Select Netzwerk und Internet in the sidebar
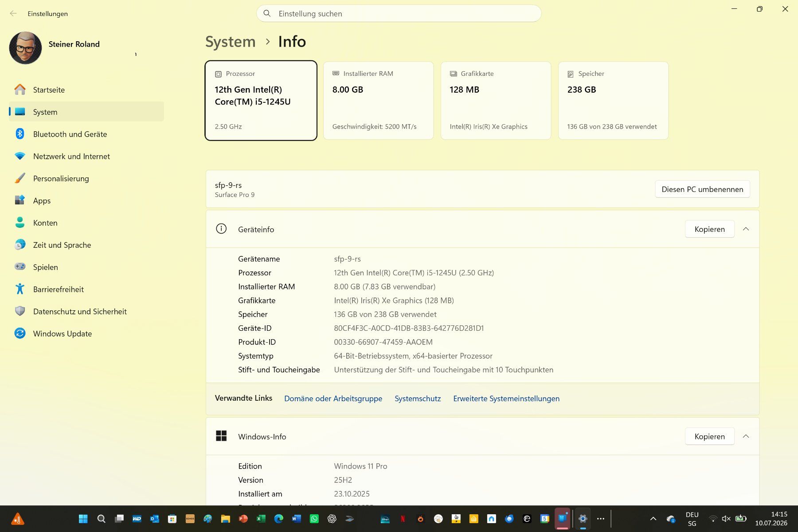The width and height of the screenshot is (798, 532). click(x=86, y=156)
